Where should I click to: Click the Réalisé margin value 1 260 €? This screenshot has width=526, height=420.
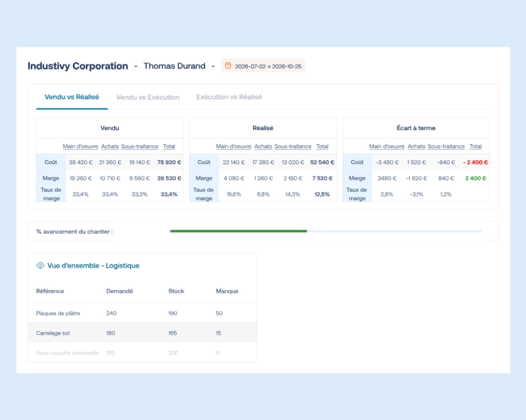point(264,178)
